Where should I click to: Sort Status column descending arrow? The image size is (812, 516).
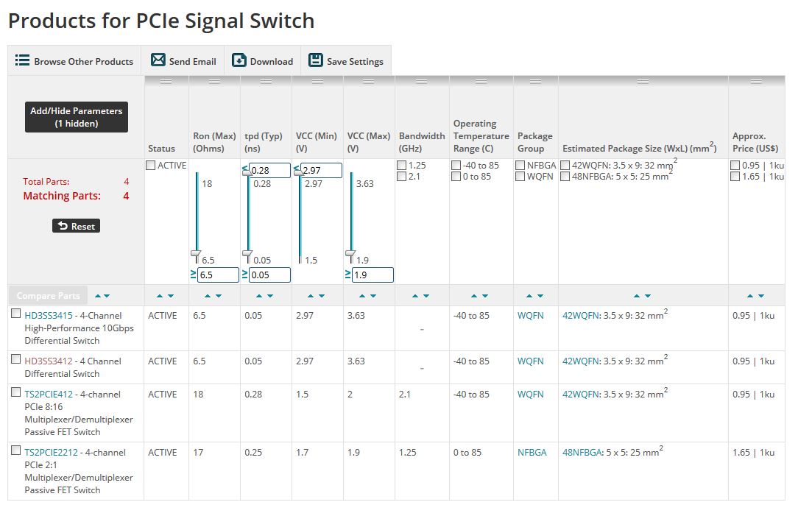(x=171, y=296)
